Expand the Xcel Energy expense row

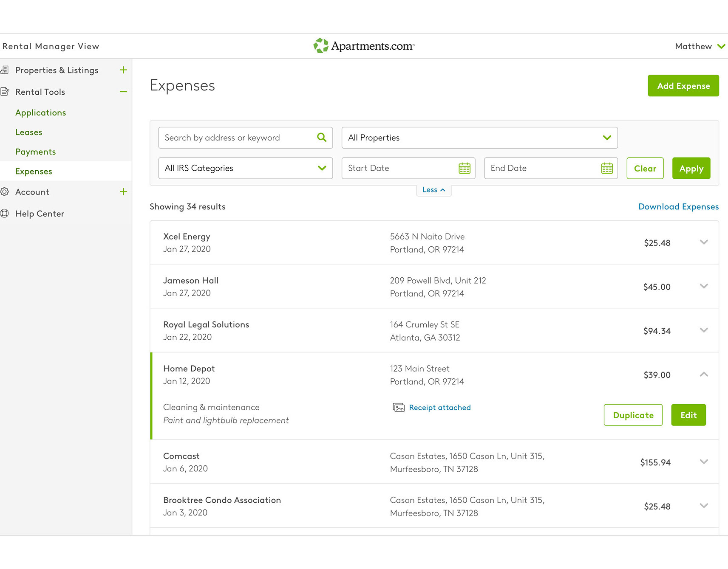pyautogui.click(x=704, y=242)
